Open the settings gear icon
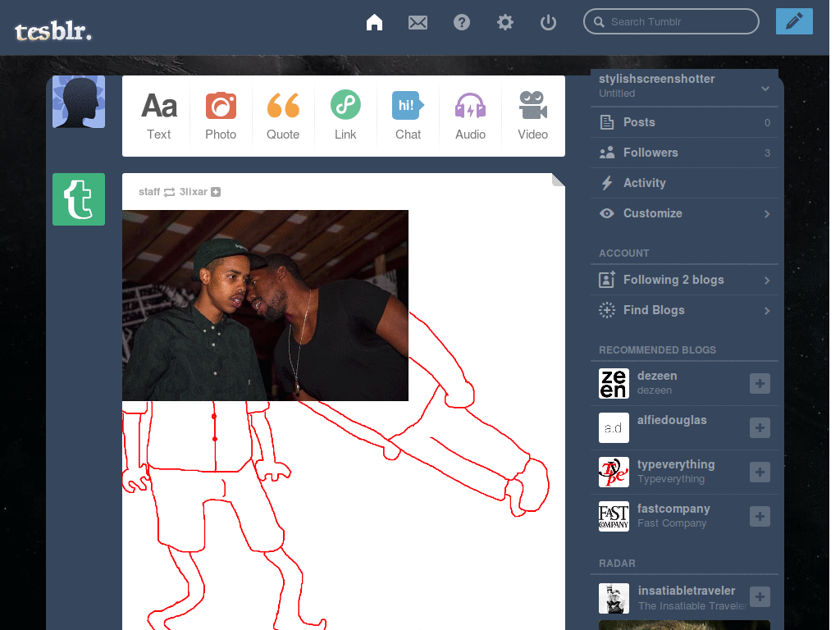Image resolution: width=840 pixels, height=630 pixels. pos(504,22)
